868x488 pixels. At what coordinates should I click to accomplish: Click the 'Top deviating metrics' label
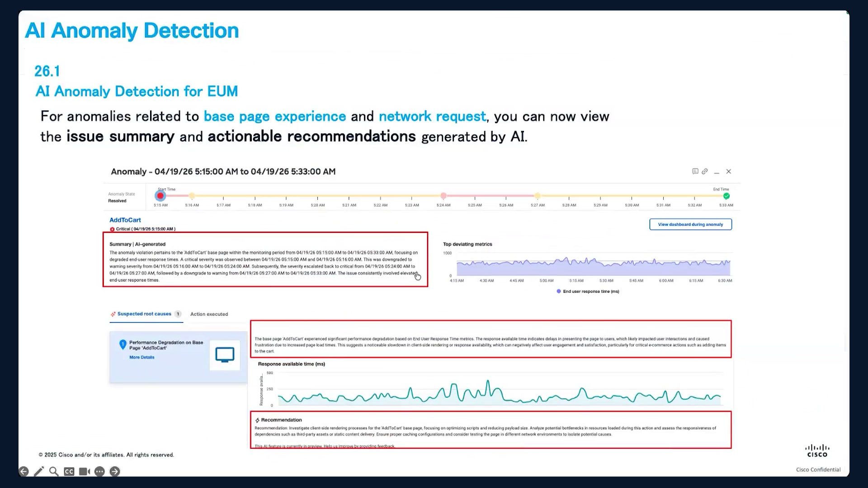[467, 244]
